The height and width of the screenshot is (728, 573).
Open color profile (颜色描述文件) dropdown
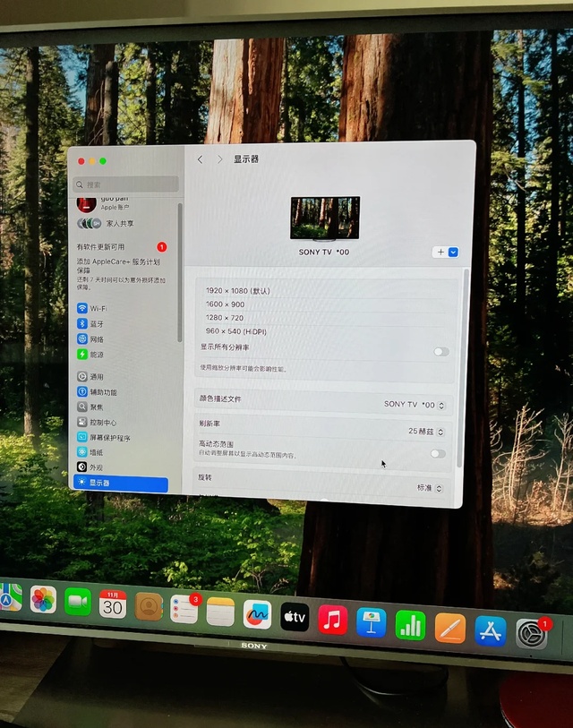415,405
